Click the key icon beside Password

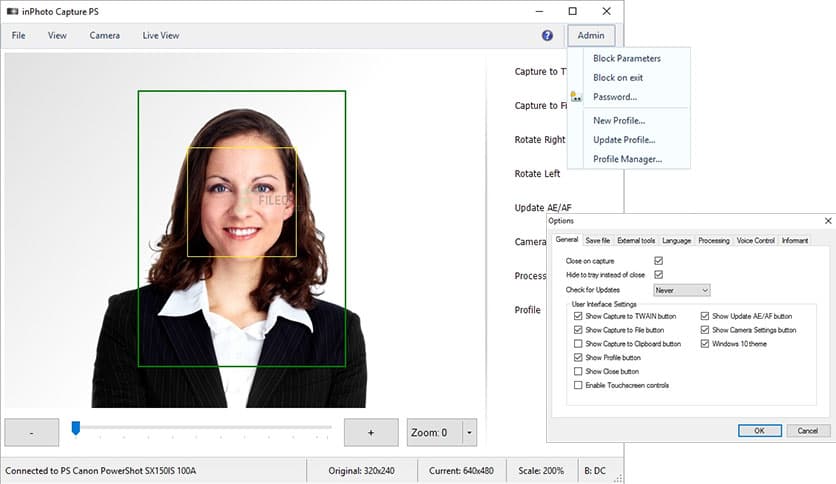pos(576,97)
